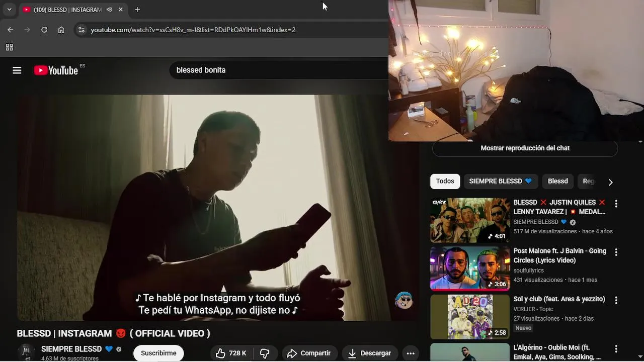Screen dimensions: 644x362
Task: Close the BLESSD INSTAGRAM browser tab
Action: click(x=121, y=10)
